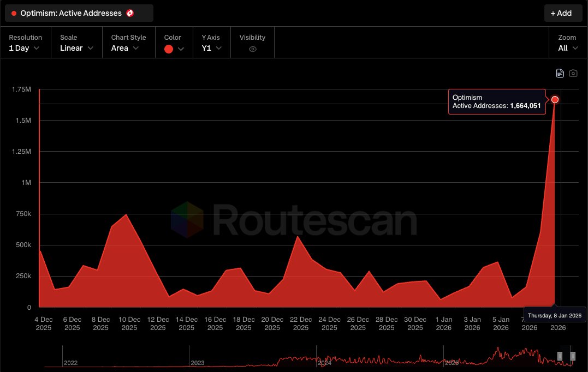
Task: Click the 2022 marker in timeline navigator
Action: pos(70,363)
